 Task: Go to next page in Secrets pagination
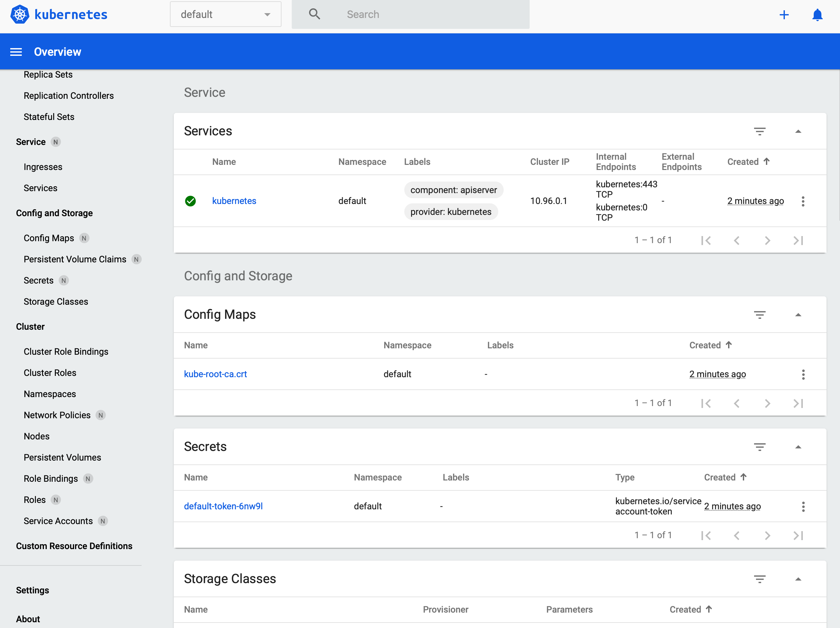click(x=768, y=536)
